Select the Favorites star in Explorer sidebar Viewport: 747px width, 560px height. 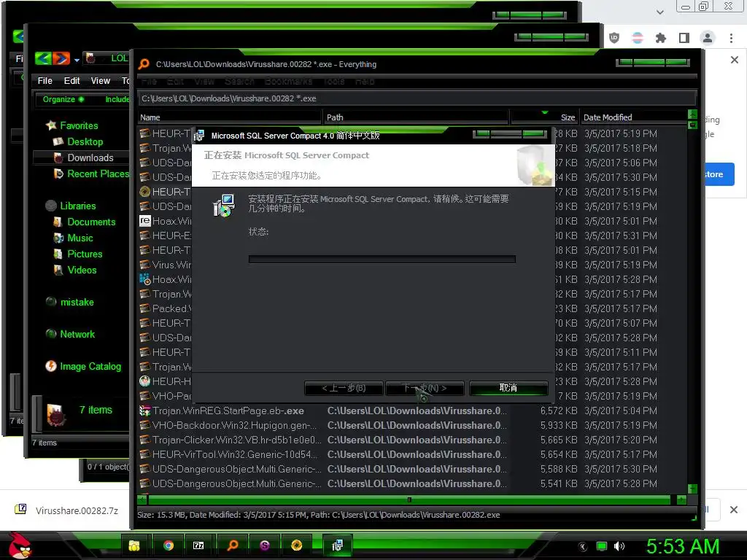tap(51, 125)
